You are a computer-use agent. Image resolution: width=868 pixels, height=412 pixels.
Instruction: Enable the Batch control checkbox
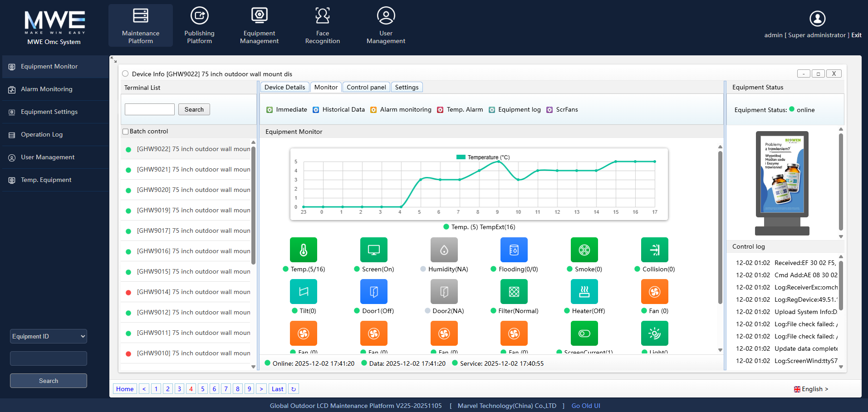pyautogui.click(x=125, y=131)
